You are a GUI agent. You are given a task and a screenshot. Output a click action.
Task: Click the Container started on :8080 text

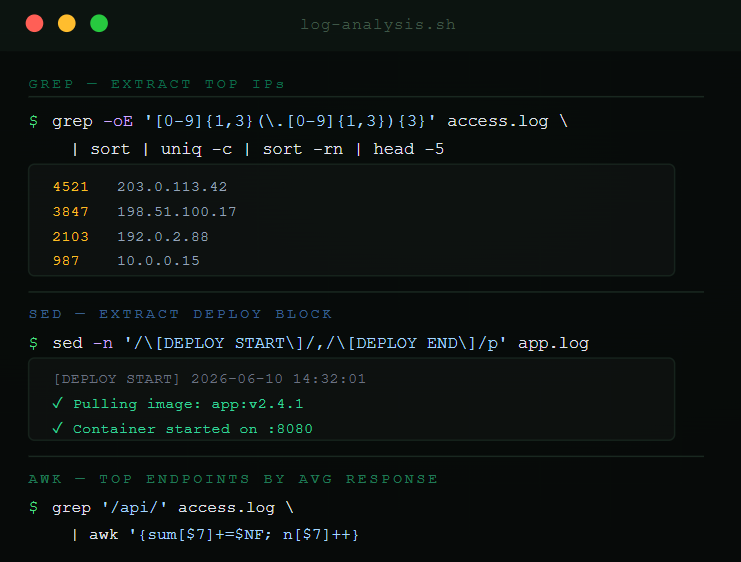point(193,429)
